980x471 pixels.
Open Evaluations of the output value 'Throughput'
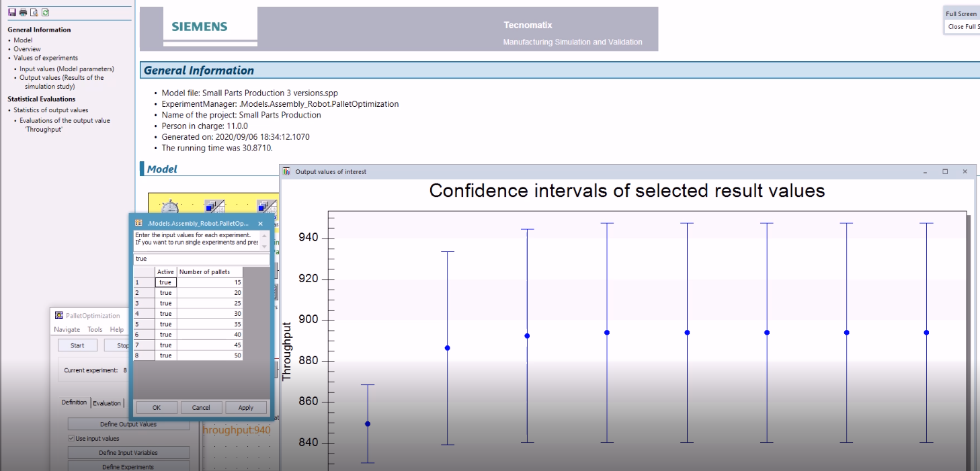coord(65,125)
